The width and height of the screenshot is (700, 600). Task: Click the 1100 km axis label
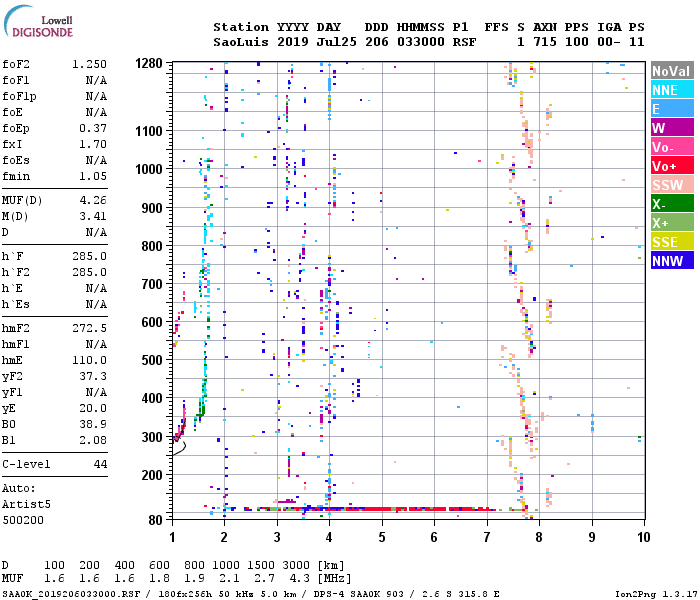149,131
